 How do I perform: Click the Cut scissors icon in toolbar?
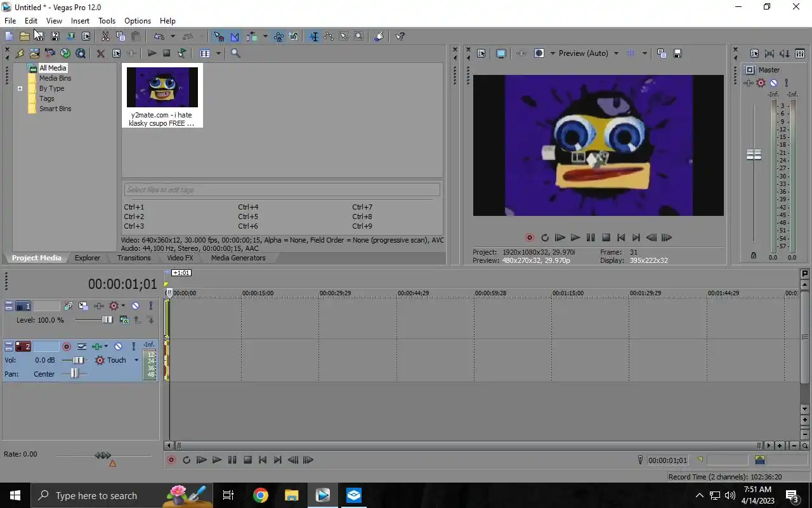coord(105,36)
